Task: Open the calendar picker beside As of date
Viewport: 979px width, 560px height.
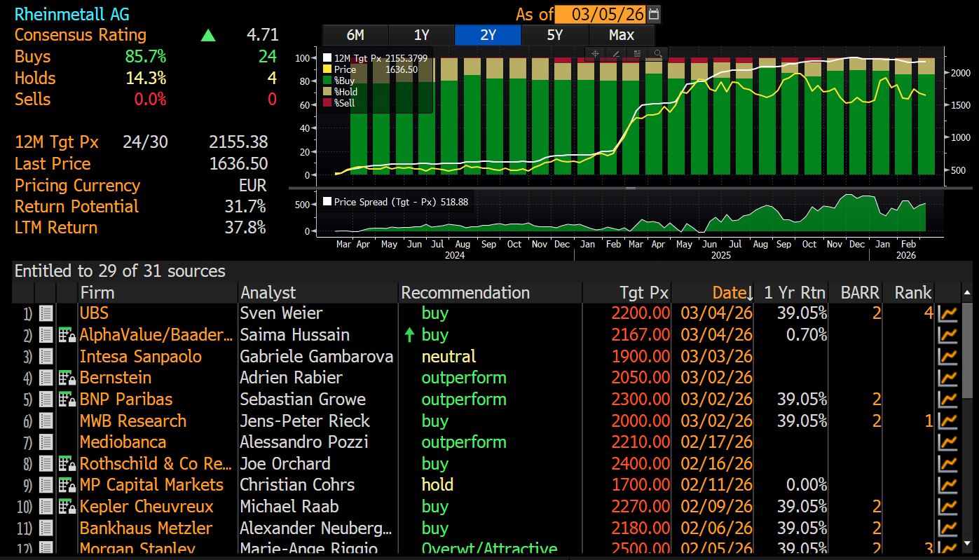Action: [654, 14]
